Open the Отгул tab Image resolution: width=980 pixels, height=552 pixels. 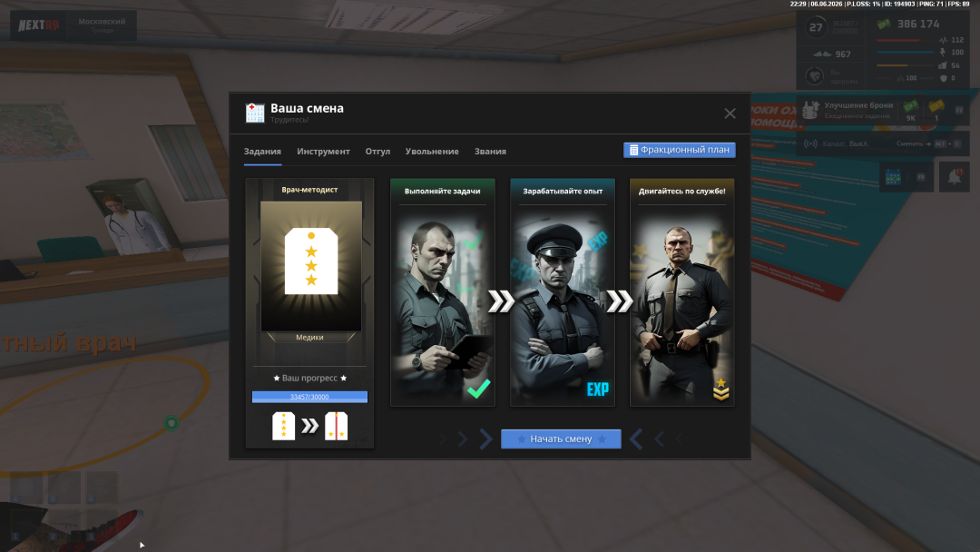(x=377, y=152)
